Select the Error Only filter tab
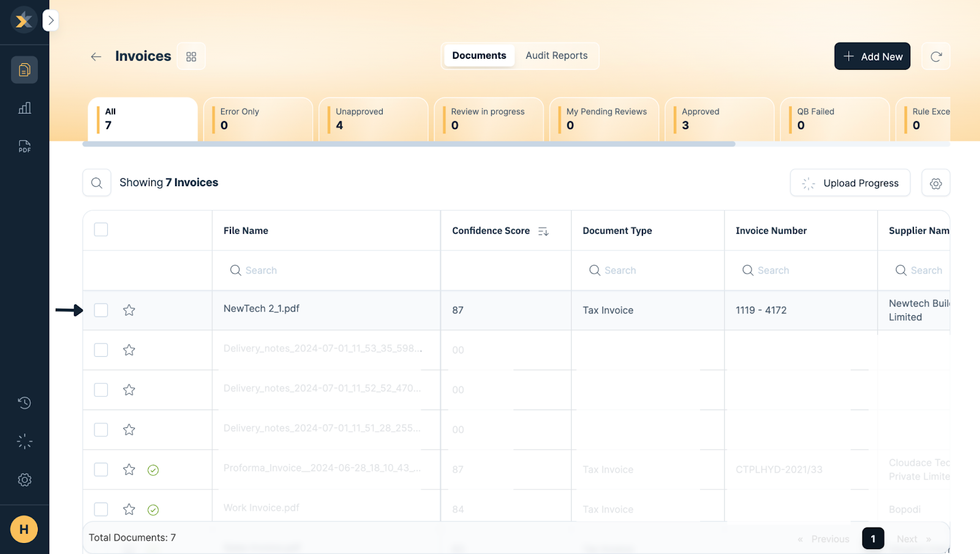 click(258, 119)
